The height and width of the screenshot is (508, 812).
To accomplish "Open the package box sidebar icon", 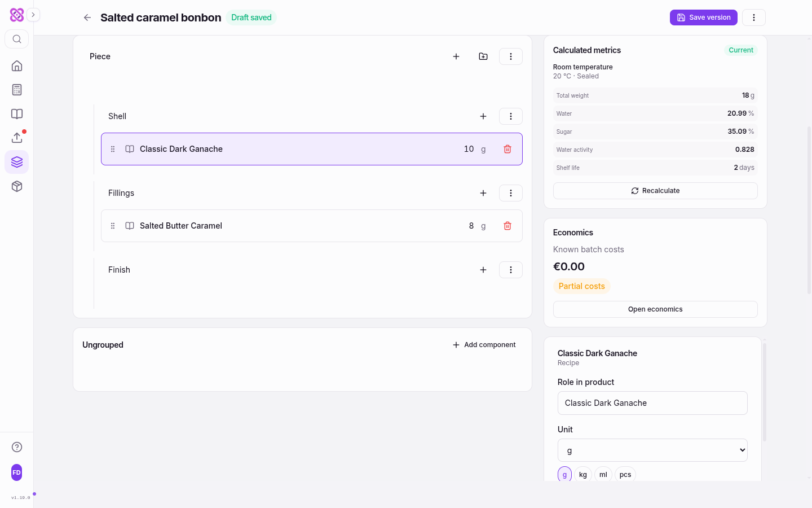I will pos(17,186).
